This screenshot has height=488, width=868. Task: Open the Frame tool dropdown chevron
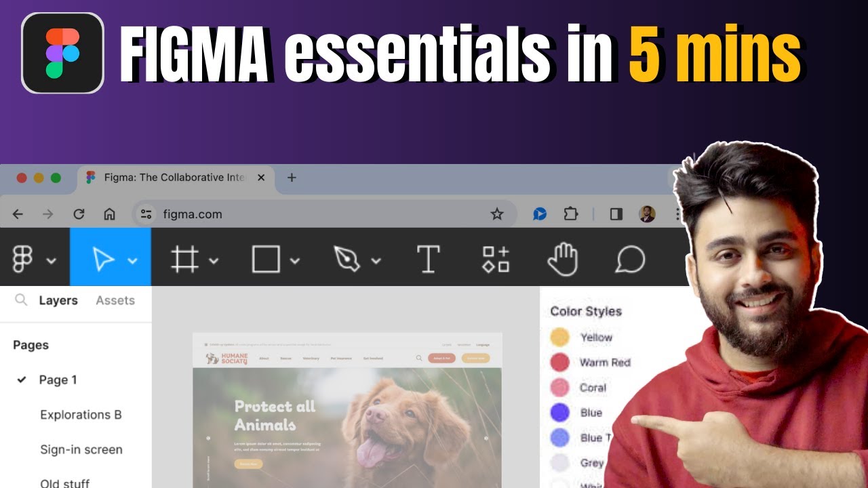coord(214,260)
